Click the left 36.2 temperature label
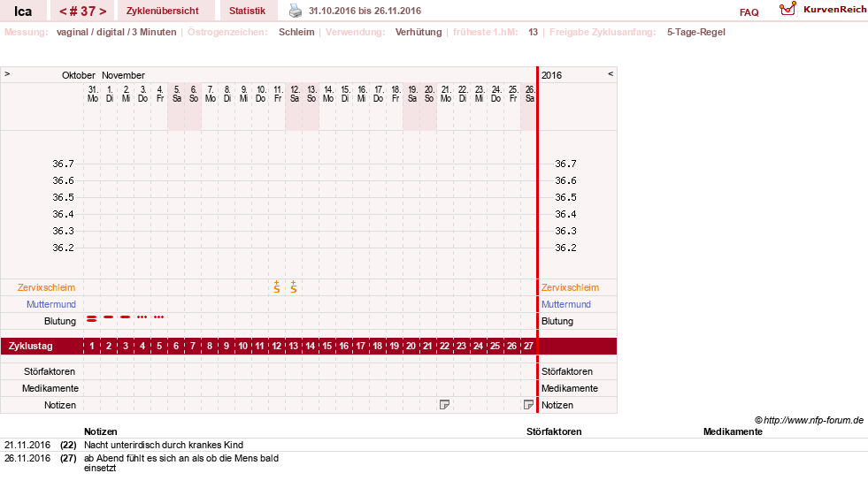This screenshot has width=868, height=496. click(63, 248)
